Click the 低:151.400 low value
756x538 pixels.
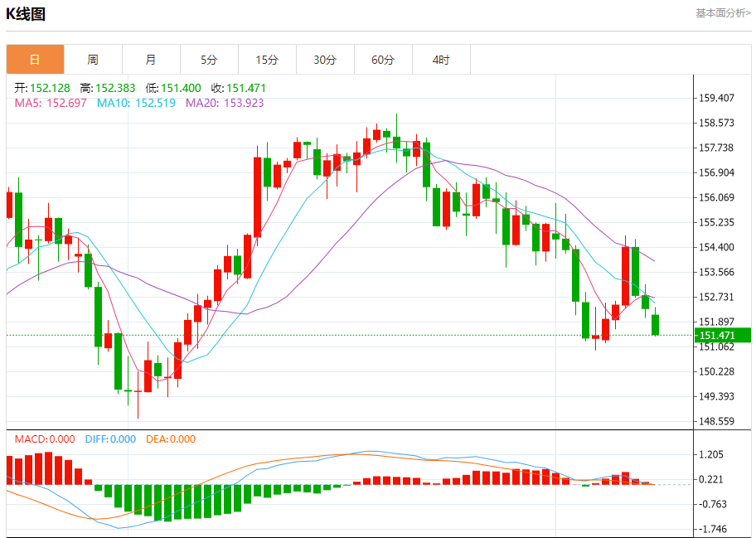tap(173, 88)
